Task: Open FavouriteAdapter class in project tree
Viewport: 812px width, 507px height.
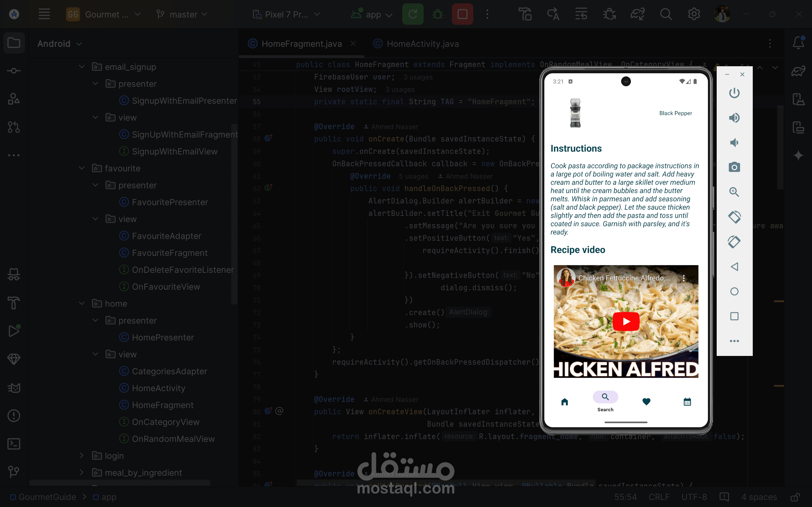Action: (166, 236)
